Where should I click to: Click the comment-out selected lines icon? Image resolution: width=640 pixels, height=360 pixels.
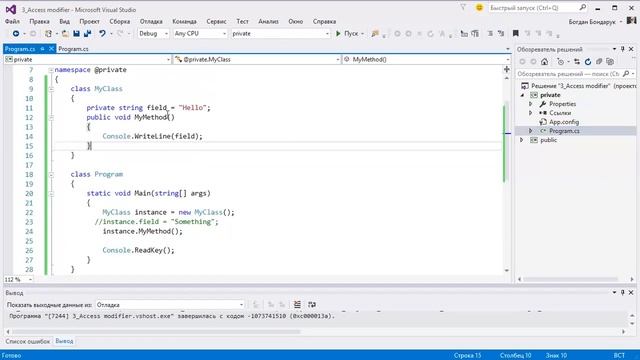(x=490, y=33)
